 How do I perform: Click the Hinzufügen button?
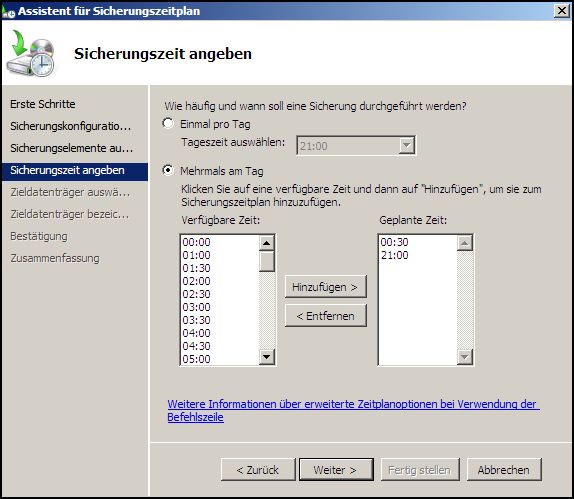coord(325,287)
